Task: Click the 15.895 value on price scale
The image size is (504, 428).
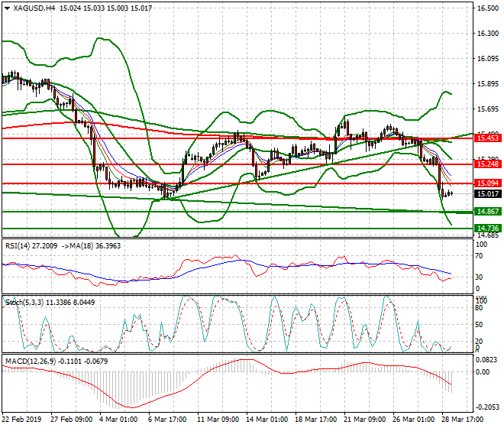Action: tap(487, 84)
